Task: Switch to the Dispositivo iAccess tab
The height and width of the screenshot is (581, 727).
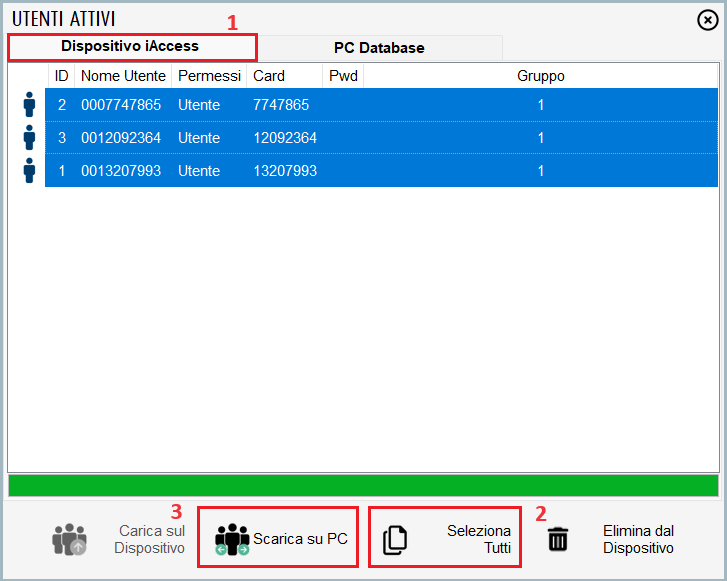Action: click(132, 47)
